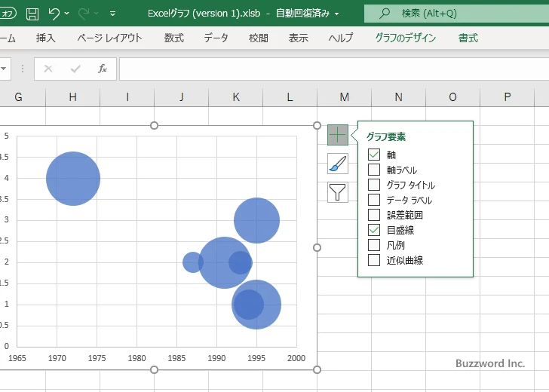Click the bubble at 1995, value 3
Viewport: 549px width, 392px height.
(256, 220)
